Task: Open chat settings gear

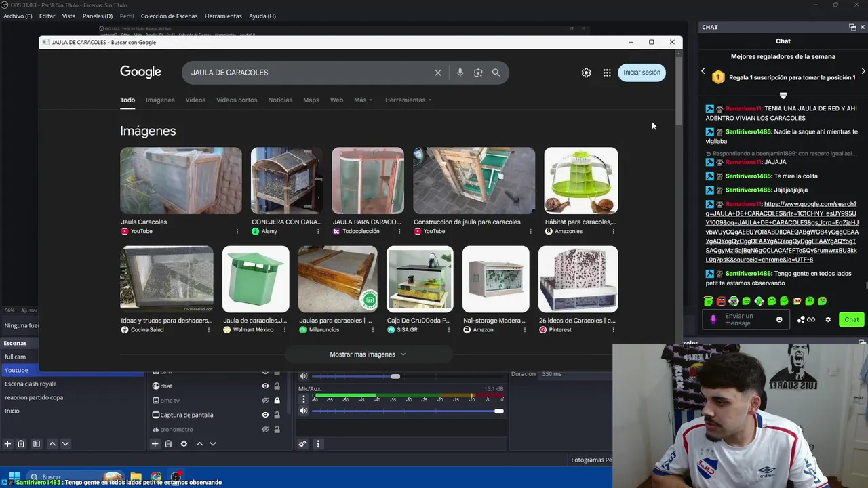Action: click(828, 319)
